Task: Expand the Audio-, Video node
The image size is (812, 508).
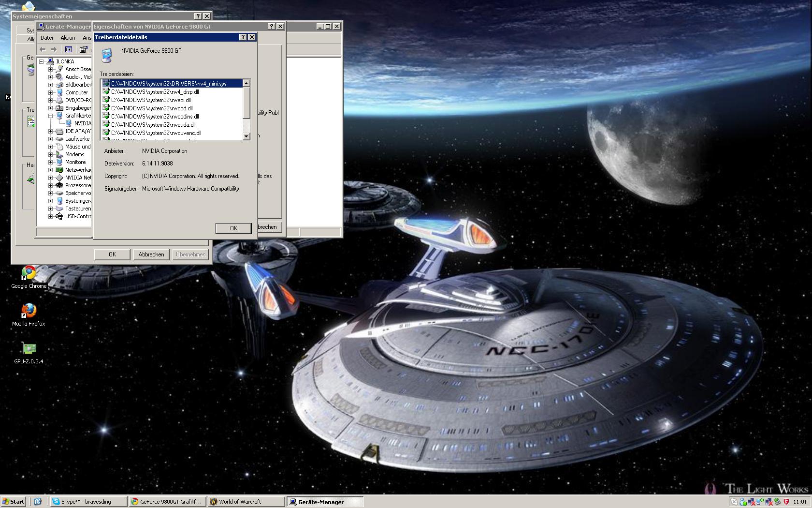Action: pyautogui.click(x=50, y=77)
